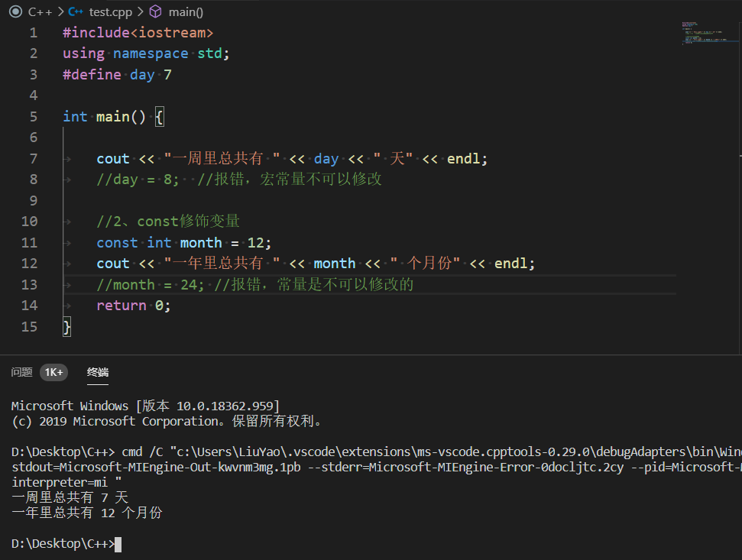Click the '#define day 7' line
The width and height of the screenshot is (742, 560).
pos(118,75)
